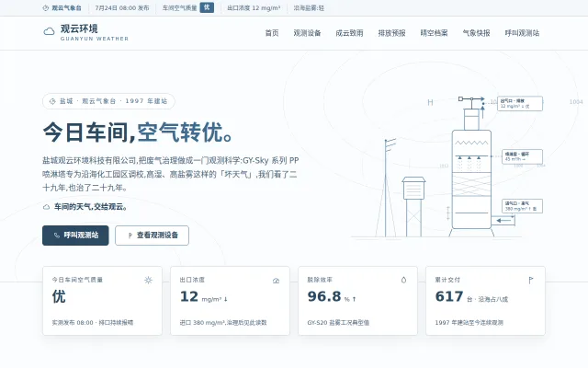Go to 成云致雨 in the navigation

349,33
